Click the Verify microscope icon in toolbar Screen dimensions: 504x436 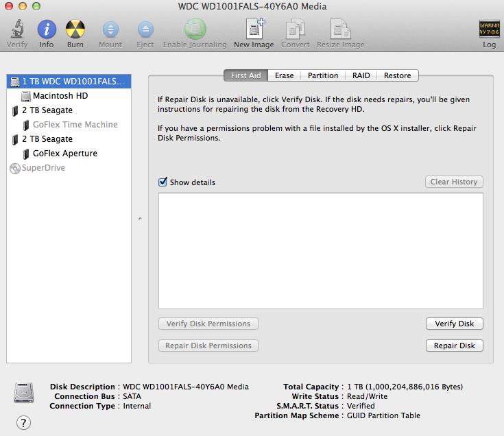[x=17, y=29]
